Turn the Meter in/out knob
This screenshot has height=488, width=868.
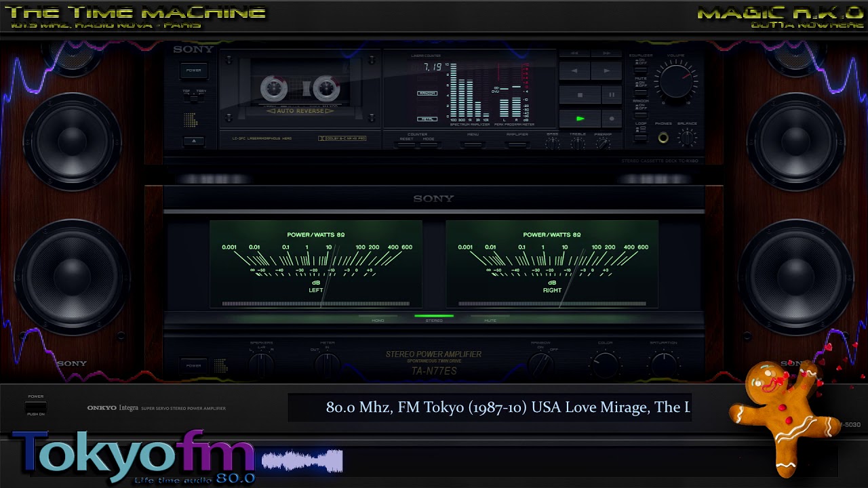[x=328, y=365]
